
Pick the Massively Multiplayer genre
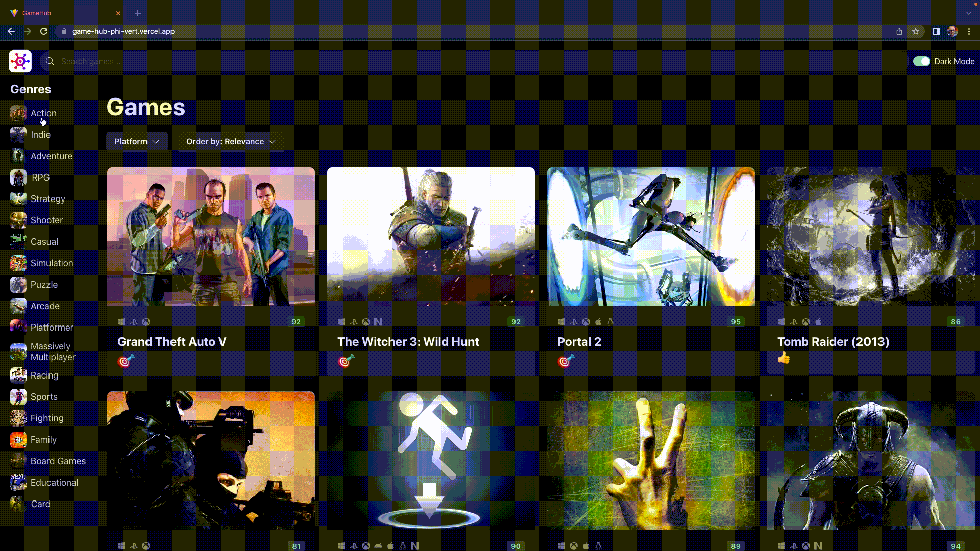tap(53, 352)
